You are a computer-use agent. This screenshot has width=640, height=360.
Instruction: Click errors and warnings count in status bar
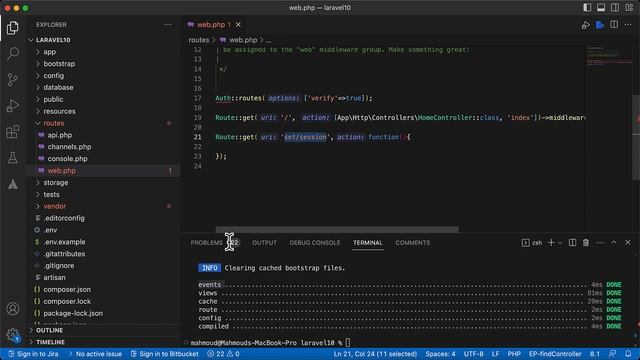pyautogui.click(x=223, y=354)
